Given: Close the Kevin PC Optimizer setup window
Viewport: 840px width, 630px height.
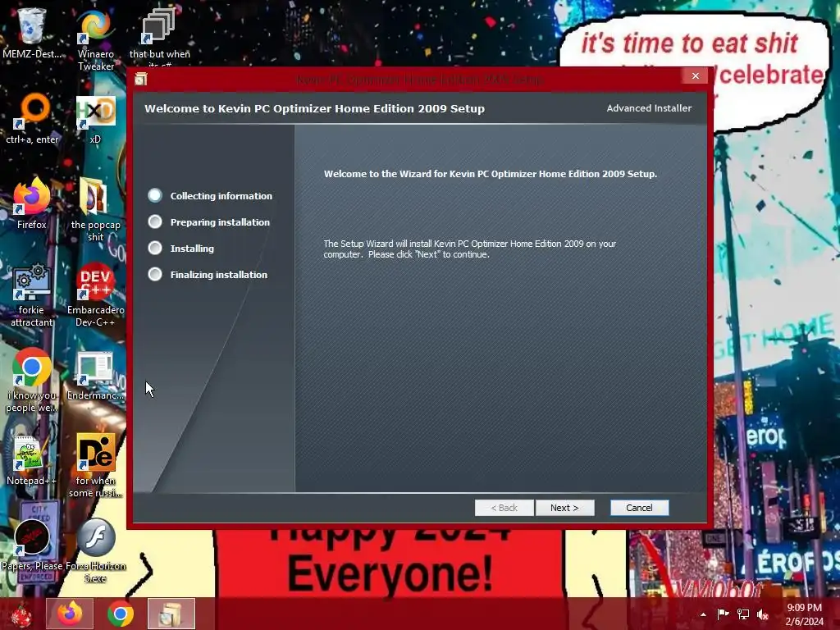Looking at the screenshot, I should 696,76.
